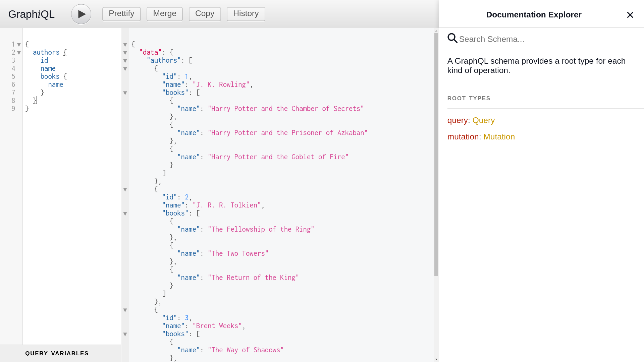644x362 pixels.
Task: Collapse the authors block using line 2 triangle
Action: (x=19, y=52)
